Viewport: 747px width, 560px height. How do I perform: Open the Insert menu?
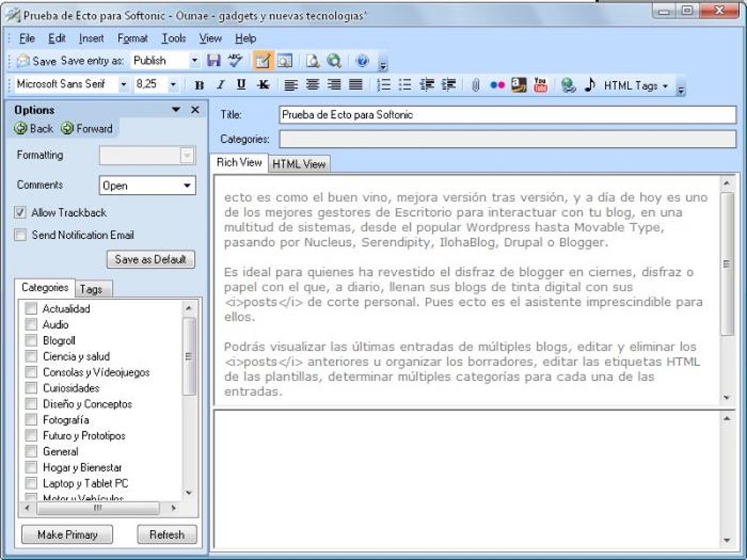[92, 38]
